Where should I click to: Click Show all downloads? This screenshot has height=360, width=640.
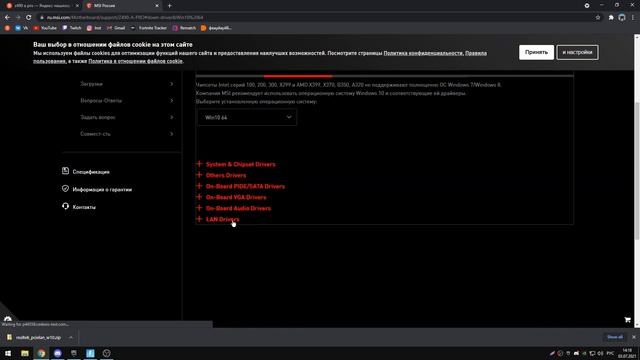615,337
